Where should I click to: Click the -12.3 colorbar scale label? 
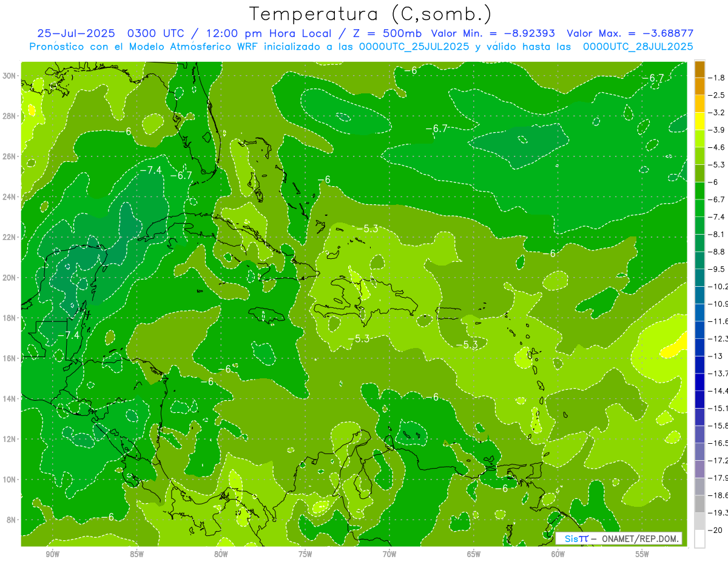718,338
